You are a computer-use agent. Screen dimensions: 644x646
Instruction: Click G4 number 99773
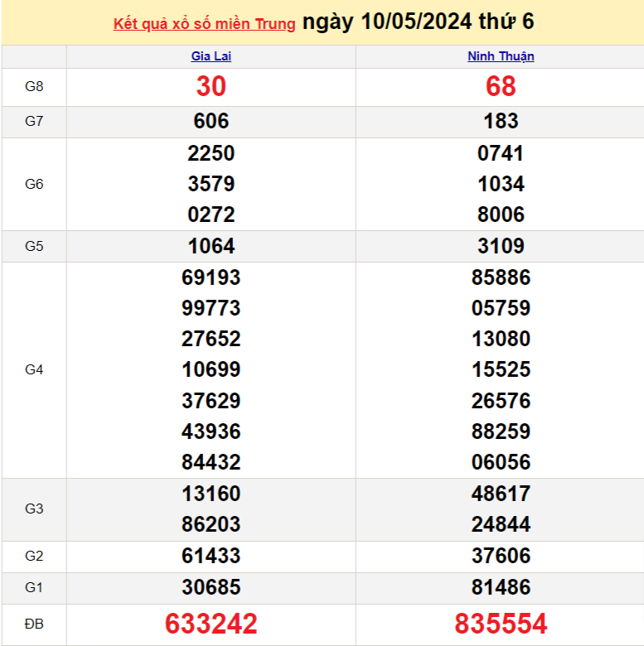[211, 308]
